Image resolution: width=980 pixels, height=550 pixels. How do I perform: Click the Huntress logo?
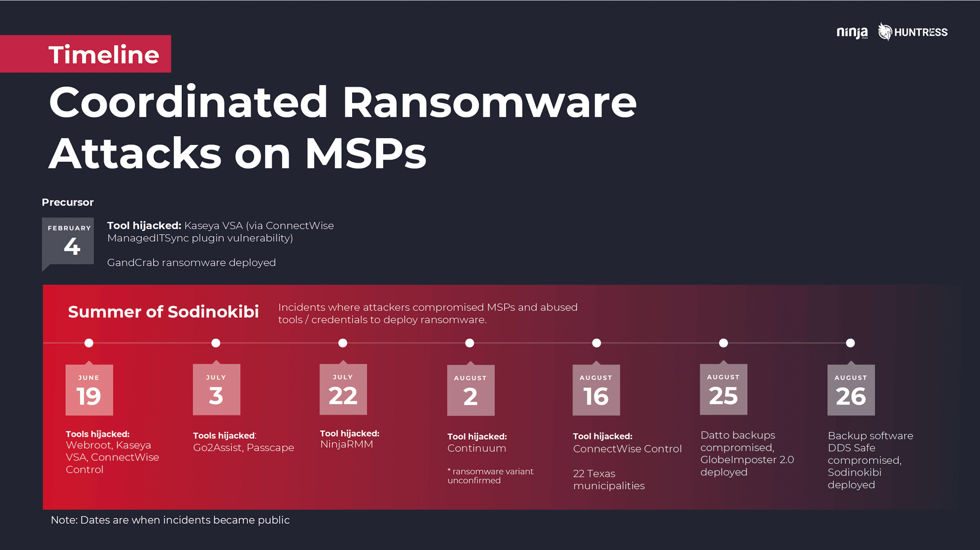click(x=913, y=32)
